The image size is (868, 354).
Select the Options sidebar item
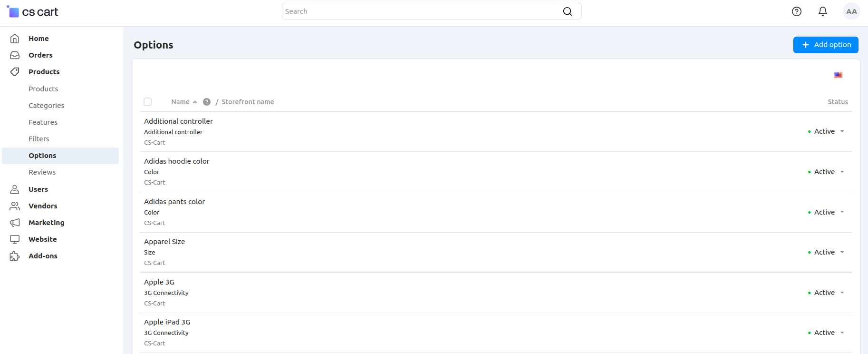click(60, 156)
